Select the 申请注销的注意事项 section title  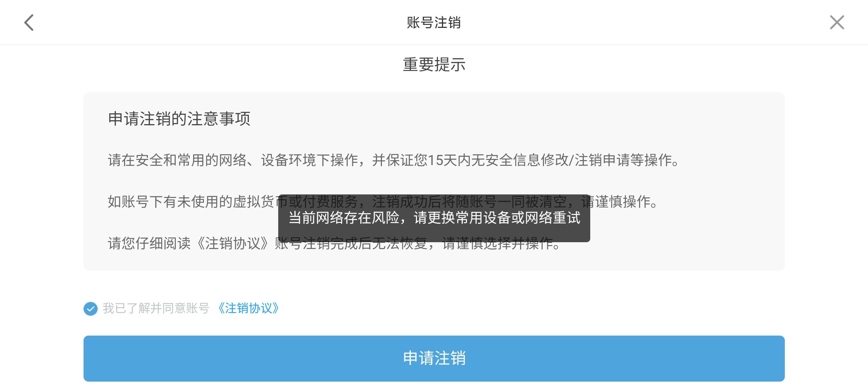[179, 119]
